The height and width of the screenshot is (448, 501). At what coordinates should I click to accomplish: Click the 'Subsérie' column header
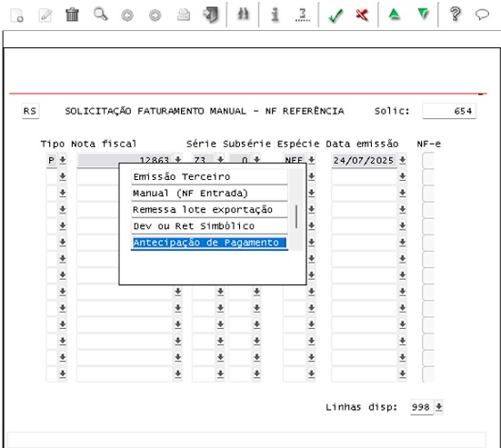point(246,144)
